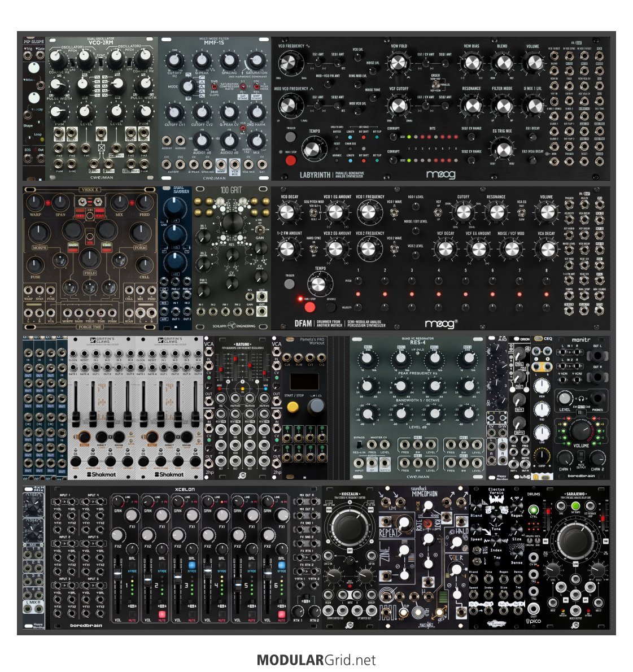Click the VCF CUTOFF knob on Labyrinth
The height and width of the screenshot is (672, 633).
coord(399,106)
